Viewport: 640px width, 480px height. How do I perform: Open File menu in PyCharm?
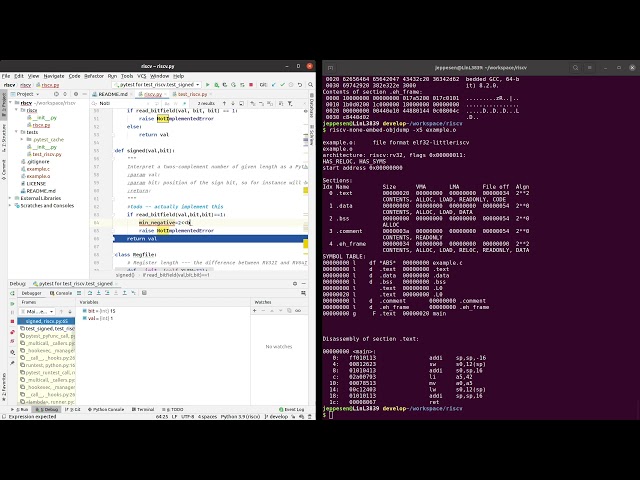[6, 76]
